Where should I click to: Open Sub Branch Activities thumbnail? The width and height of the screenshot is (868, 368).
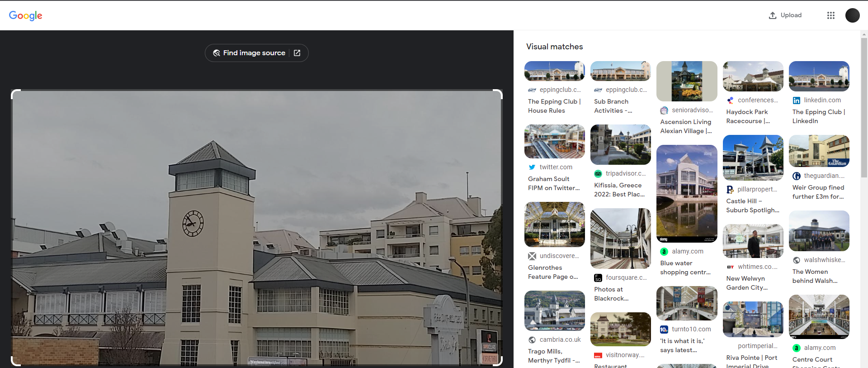pyautogui.click(x=621, y=71)
